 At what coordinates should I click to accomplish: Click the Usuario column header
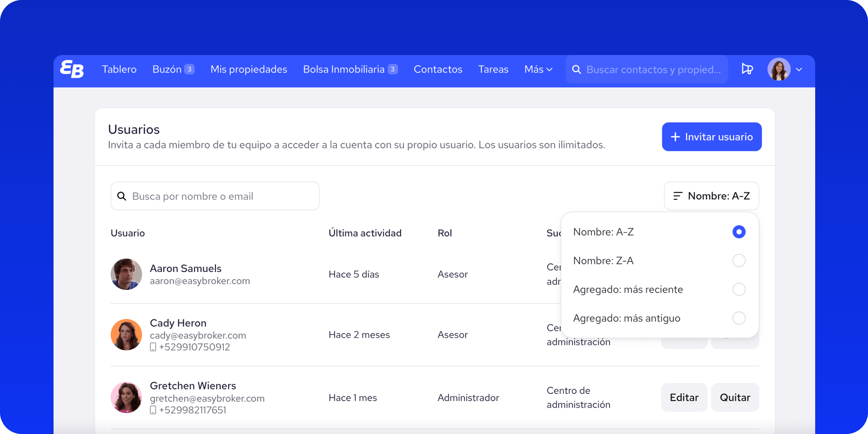pos(128,233)
